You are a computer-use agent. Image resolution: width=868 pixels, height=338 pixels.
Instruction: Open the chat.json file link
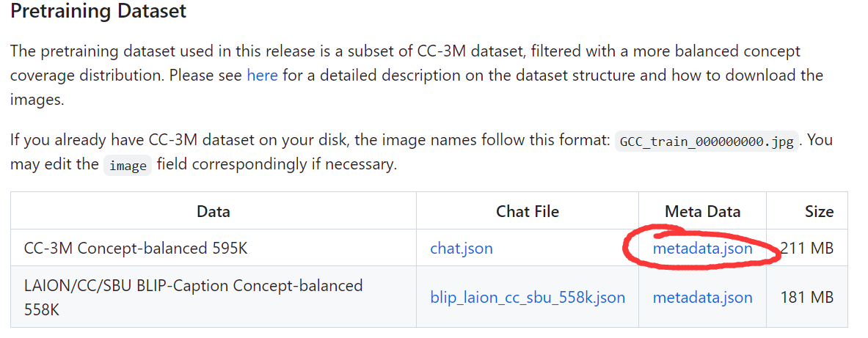(x=461, y=249)
